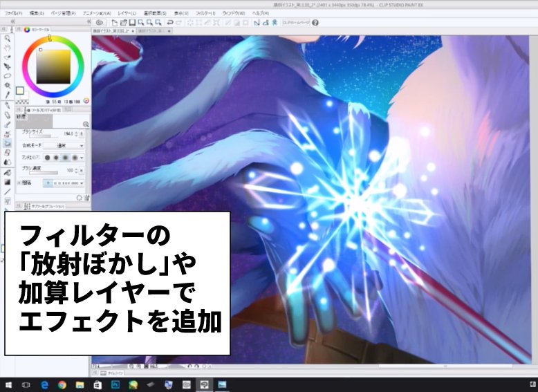This screenshot has width=538, height=392.
Task: Open the Windows Start menu
Action: 8,385
